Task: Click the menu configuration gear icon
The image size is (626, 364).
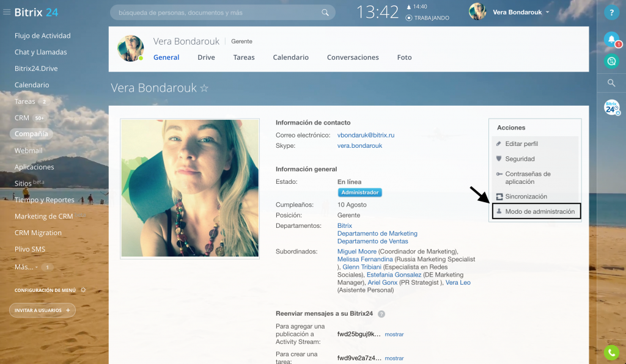Action: click(x=83, y=290)
